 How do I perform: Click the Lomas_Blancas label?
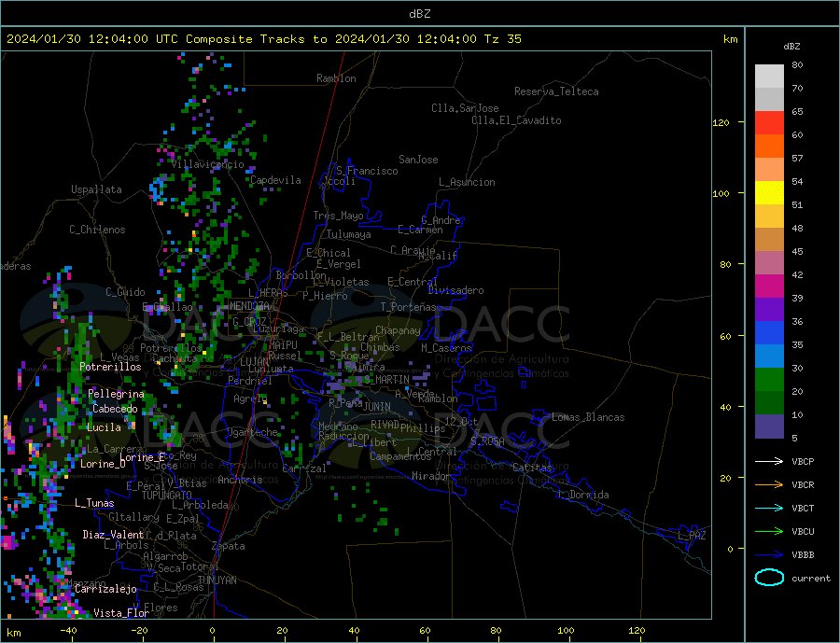(x=588, y=417)
